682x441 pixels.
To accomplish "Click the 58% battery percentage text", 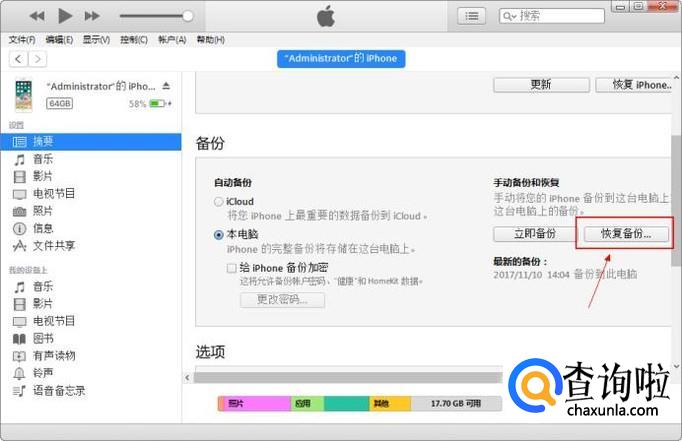I will [137, 104].
